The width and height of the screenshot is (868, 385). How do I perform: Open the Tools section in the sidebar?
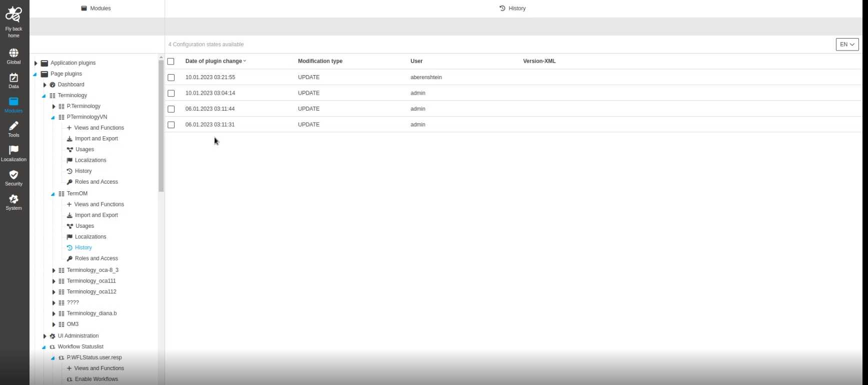14,129
